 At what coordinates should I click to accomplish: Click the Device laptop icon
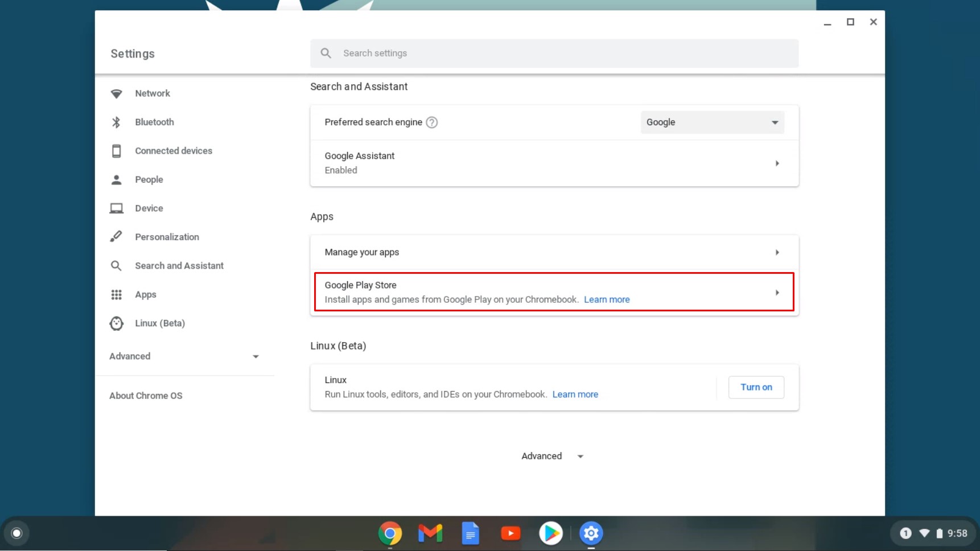[116, 208]
